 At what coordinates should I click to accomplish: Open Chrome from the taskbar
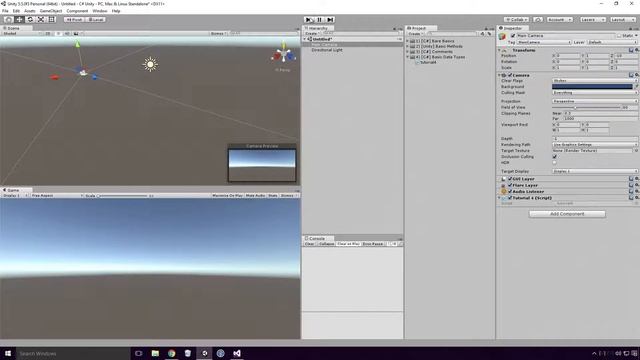(x=171, y=353)
